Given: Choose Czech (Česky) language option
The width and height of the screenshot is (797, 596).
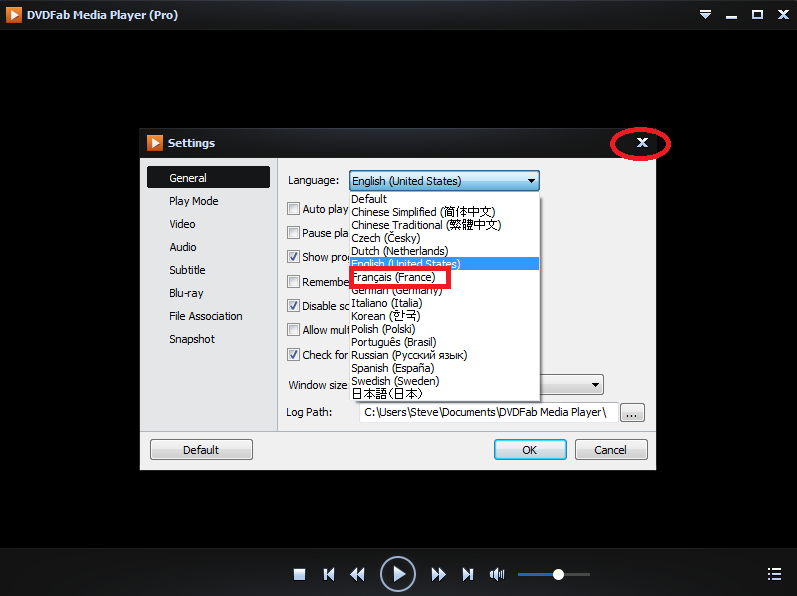Looking at the screenshot, I should pos(444,238).
